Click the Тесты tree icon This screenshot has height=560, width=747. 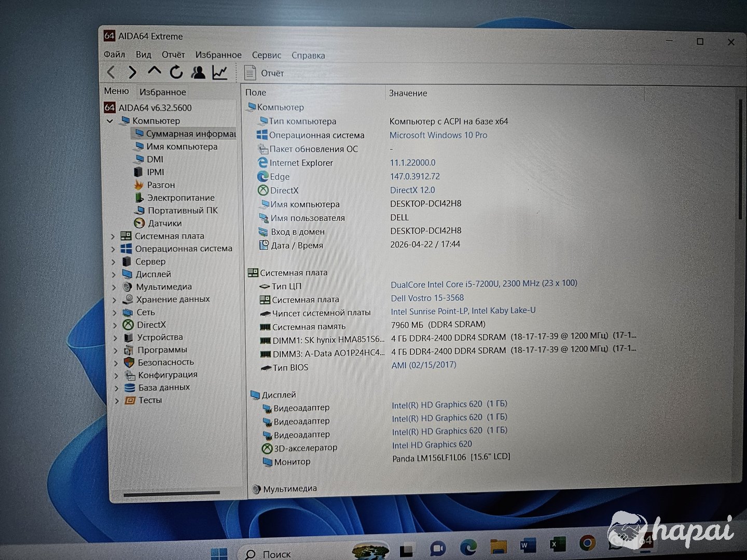130,400
